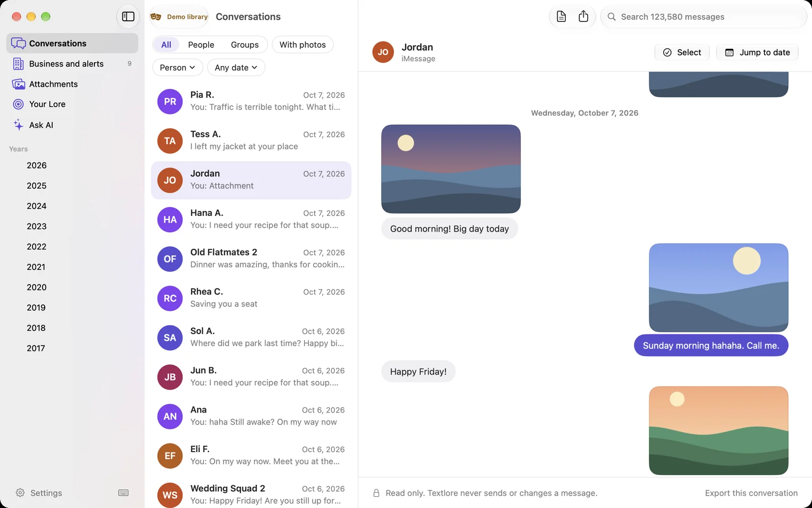Click Export this conversation link

click(751, 493)
